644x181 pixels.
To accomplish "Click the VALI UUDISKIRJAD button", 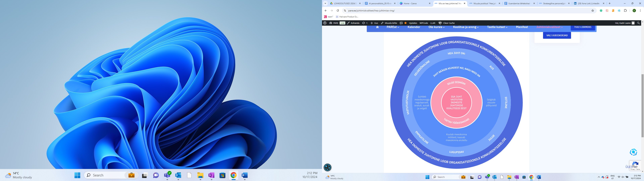I will coord(557,35).
